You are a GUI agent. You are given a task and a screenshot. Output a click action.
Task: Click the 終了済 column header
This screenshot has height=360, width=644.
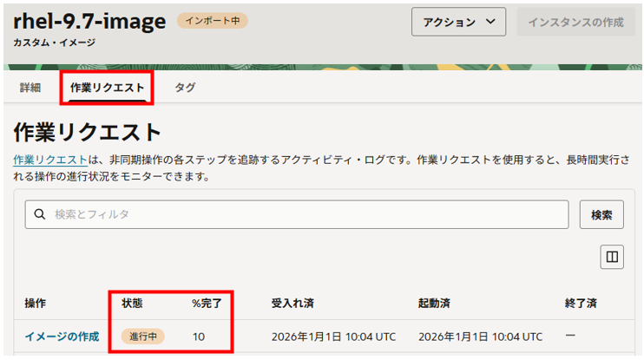click(581, 303)
